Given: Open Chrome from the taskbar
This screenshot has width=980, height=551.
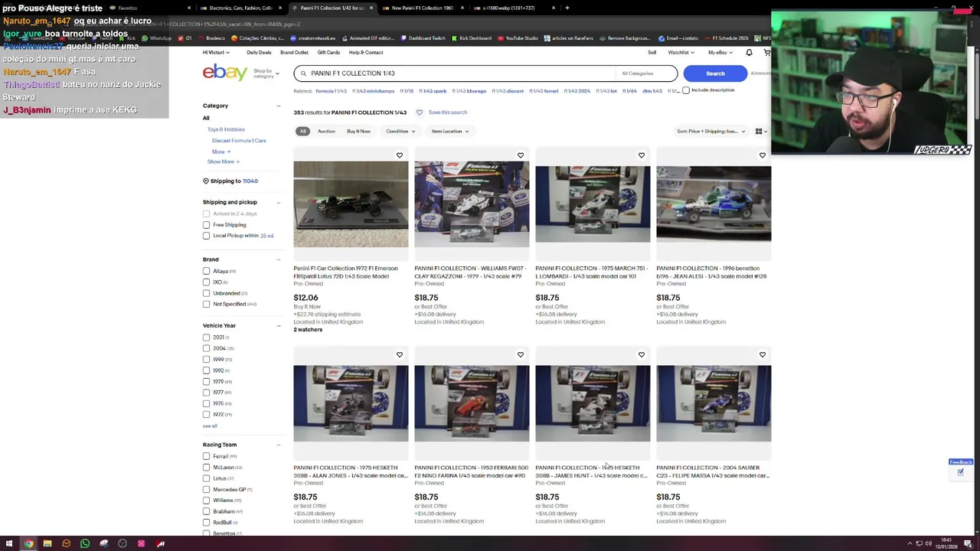Looking at the screenshot, I should (x=28, y=543).
